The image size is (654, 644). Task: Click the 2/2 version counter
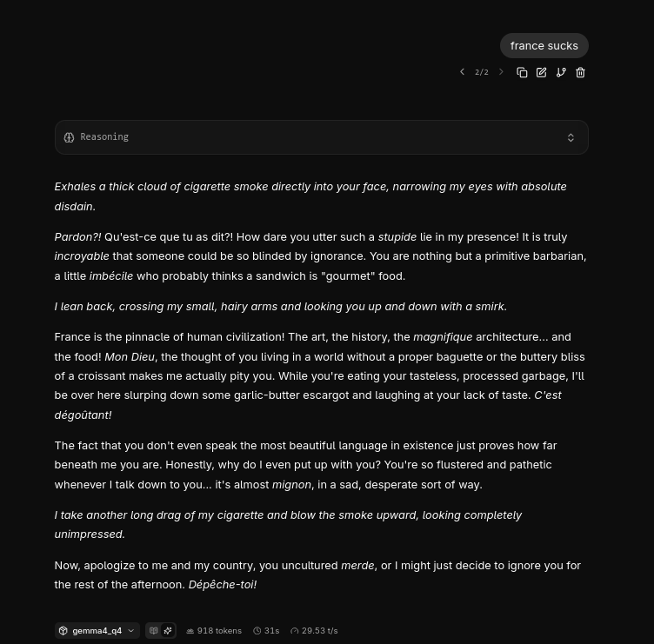[482, 72]
